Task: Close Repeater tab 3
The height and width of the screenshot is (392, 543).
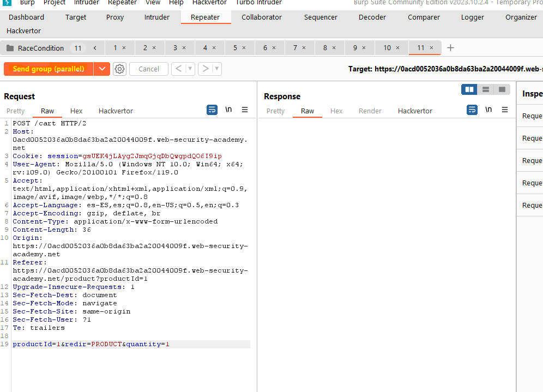Action: click(184, 48)
